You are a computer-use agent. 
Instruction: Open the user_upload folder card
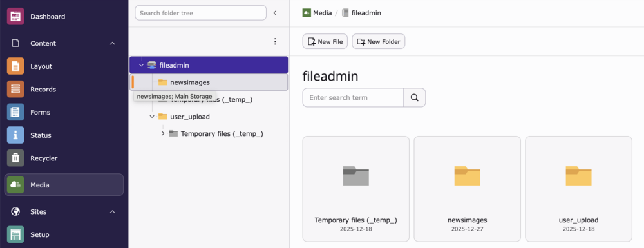click(x=579, y=189)
